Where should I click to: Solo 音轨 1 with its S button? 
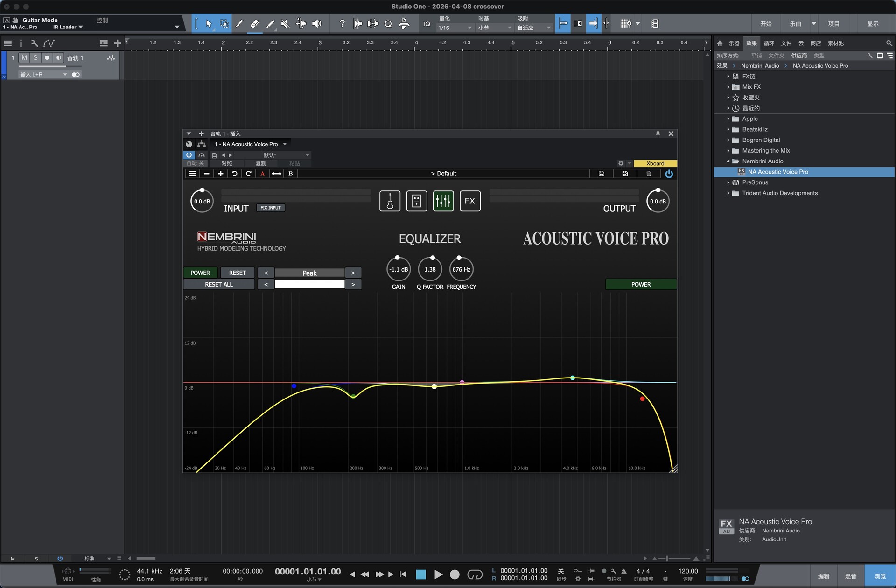(35, 57)
